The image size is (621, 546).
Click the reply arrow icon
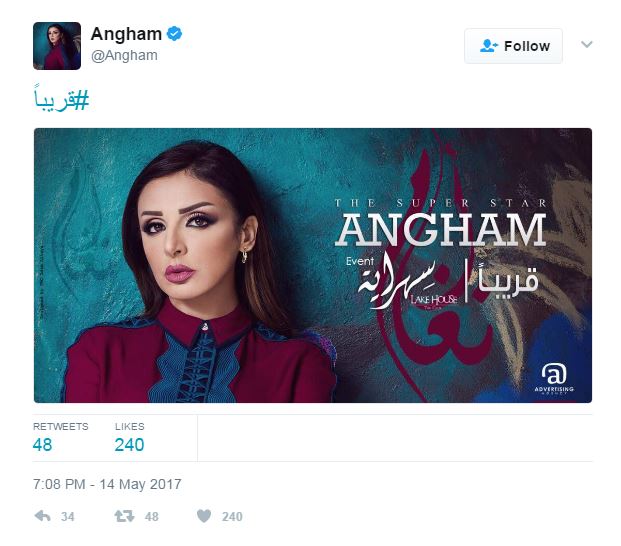click(42, 516)
